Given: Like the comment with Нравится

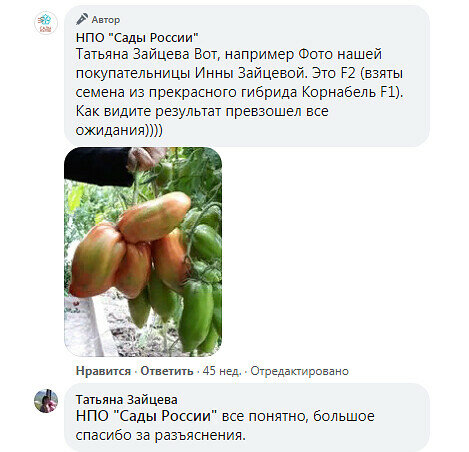Looking at the screenshot, I should (x=103, y=371).
